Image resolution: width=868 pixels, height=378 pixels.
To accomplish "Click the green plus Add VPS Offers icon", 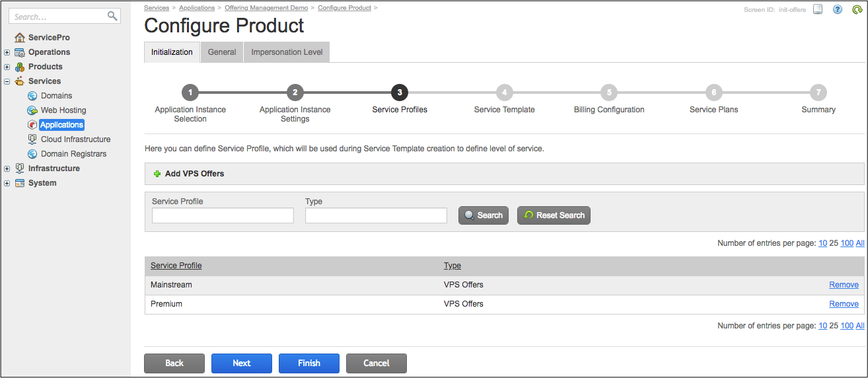I will (x=157, y=174).
